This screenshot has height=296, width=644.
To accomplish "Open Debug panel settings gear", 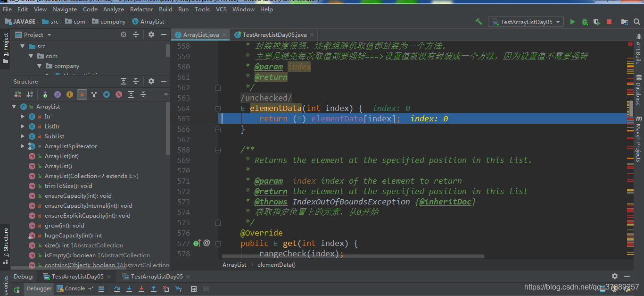I will (x=615, y=276).
